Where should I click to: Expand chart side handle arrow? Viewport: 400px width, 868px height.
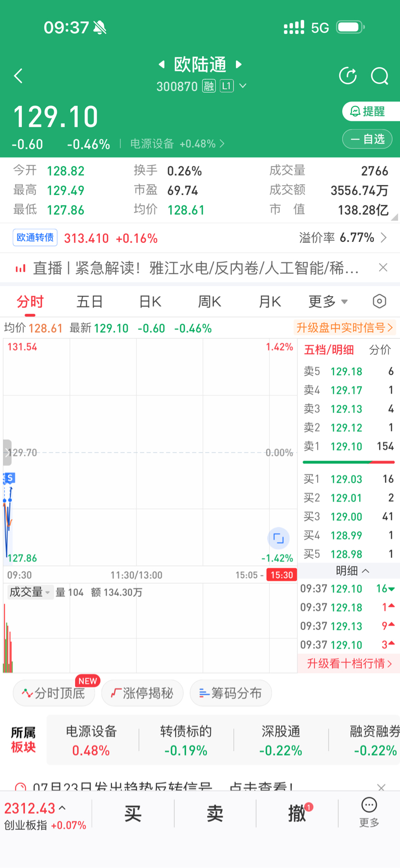7,453
